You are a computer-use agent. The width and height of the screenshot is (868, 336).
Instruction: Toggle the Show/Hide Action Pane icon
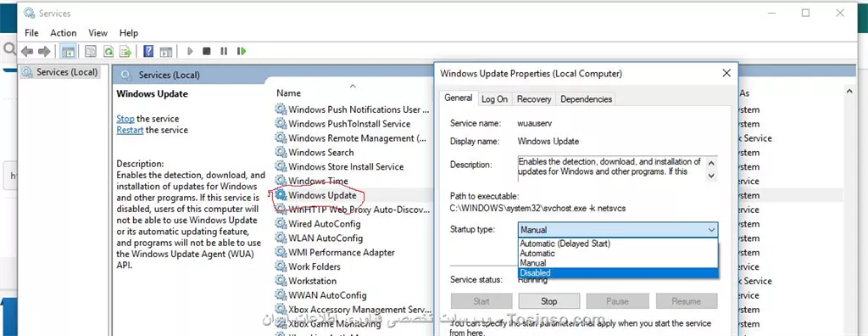click(165, 52)
